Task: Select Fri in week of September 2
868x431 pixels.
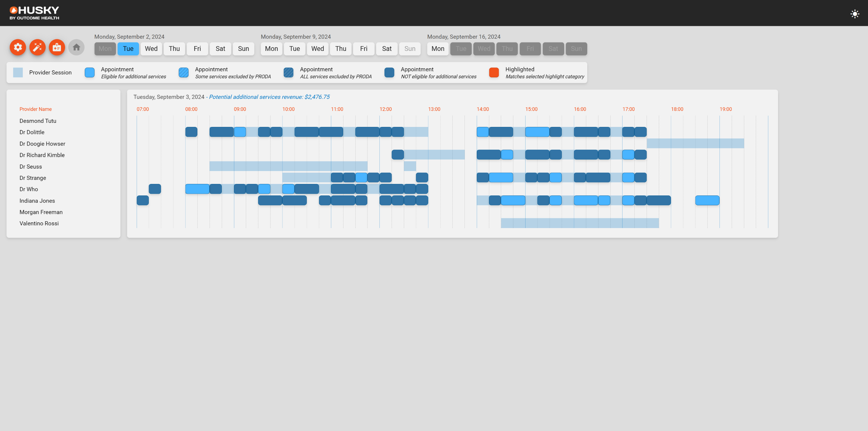Action: coord(197,49)
